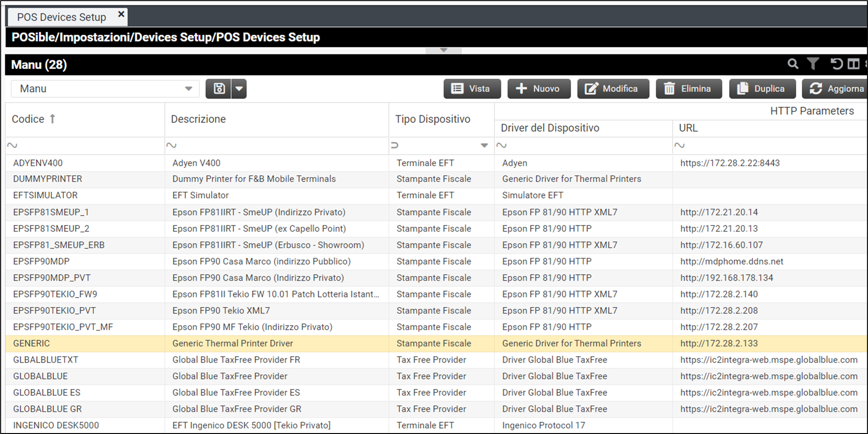Click the filter operator icon under Descrizione
The width and height of the screenshot is (868, 434).
[172, 145]
